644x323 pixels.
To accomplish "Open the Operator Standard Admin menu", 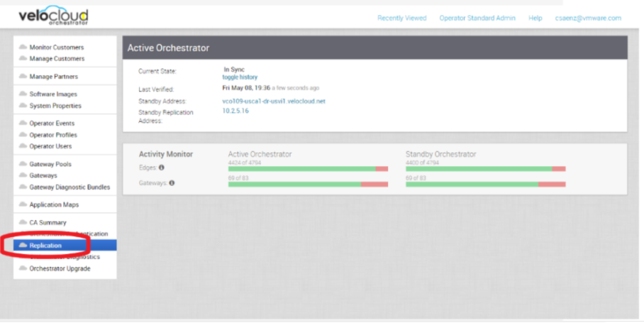I will pos(477,18).
